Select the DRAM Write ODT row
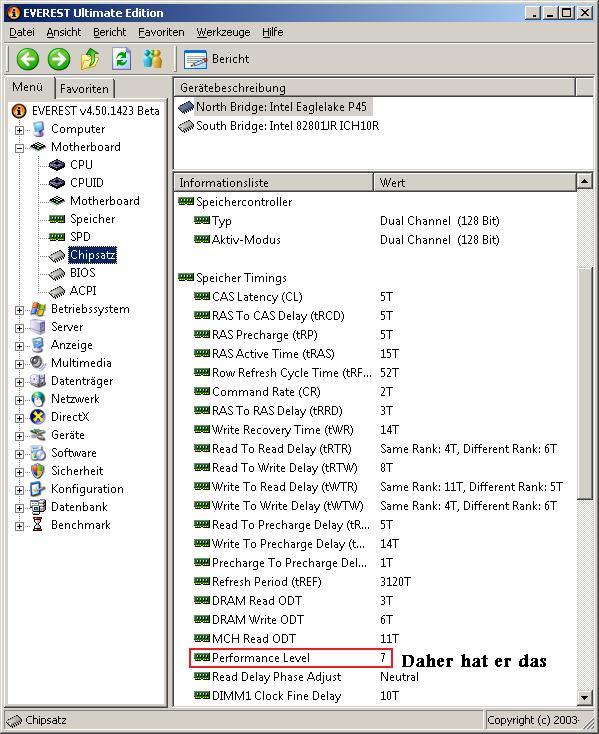 coord(374,620)
